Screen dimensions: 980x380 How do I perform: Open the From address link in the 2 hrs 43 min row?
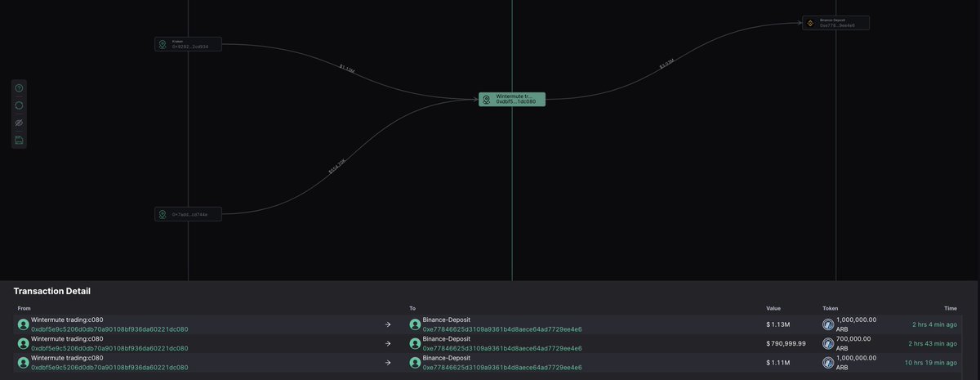(109, 347)
